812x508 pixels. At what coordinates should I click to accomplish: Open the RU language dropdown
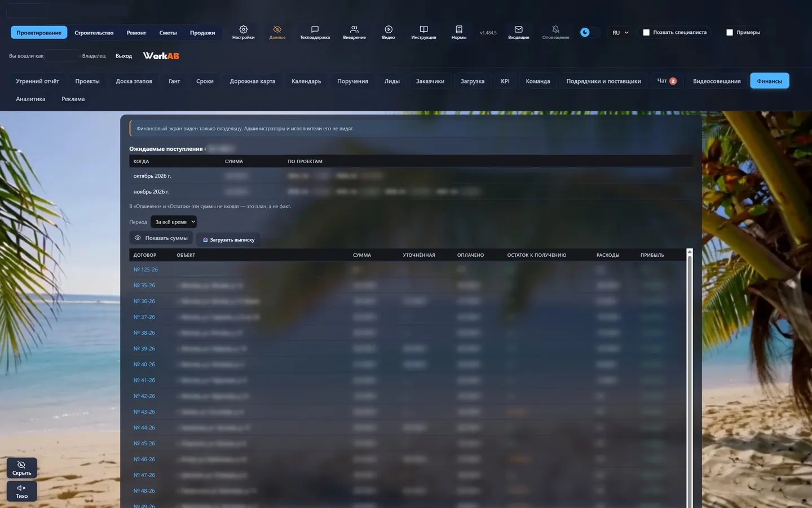[x=620, y=33]
